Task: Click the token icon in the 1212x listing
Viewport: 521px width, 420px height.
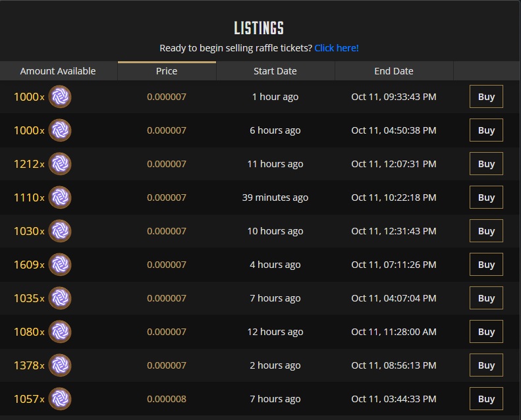Action: pyautogui.click(x=60, y=164)
